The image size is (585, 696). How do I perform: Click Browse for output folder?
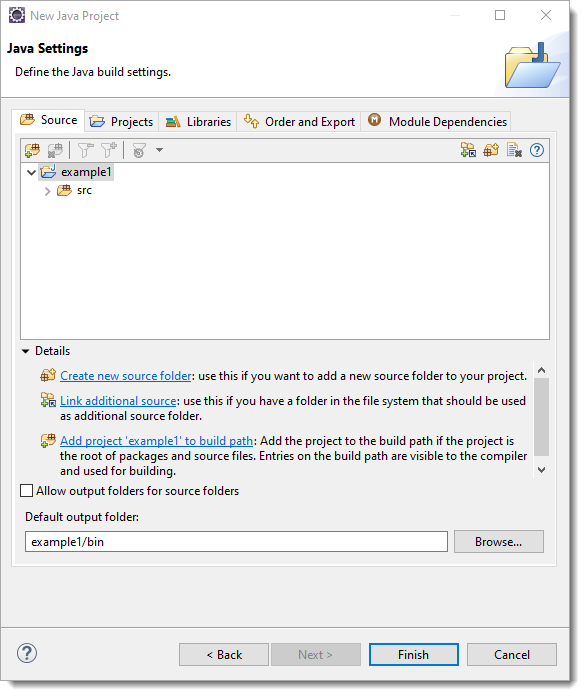coord(498,542)
